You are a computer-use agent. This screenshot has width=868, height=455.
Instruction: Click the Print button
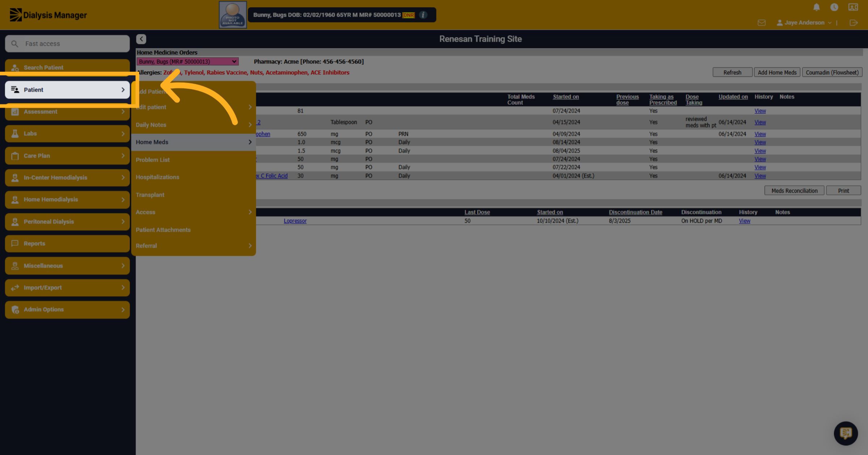(x=843, y=191)
